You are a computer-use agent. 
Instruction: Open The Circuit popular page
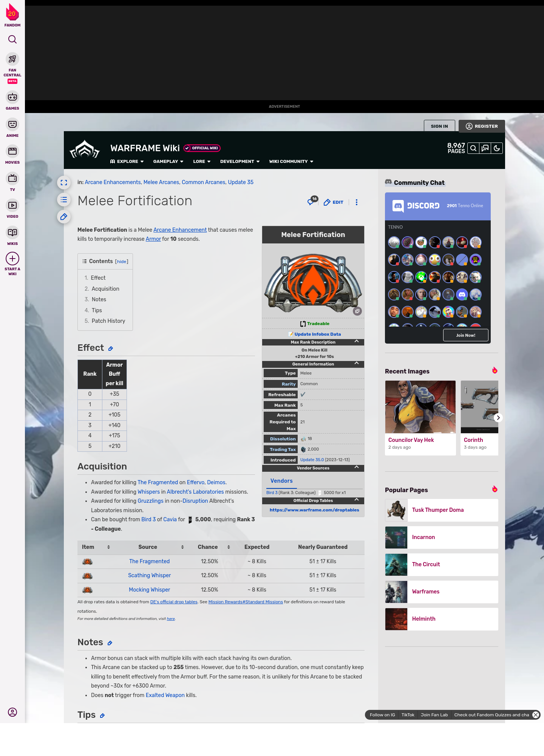[442, 564]
